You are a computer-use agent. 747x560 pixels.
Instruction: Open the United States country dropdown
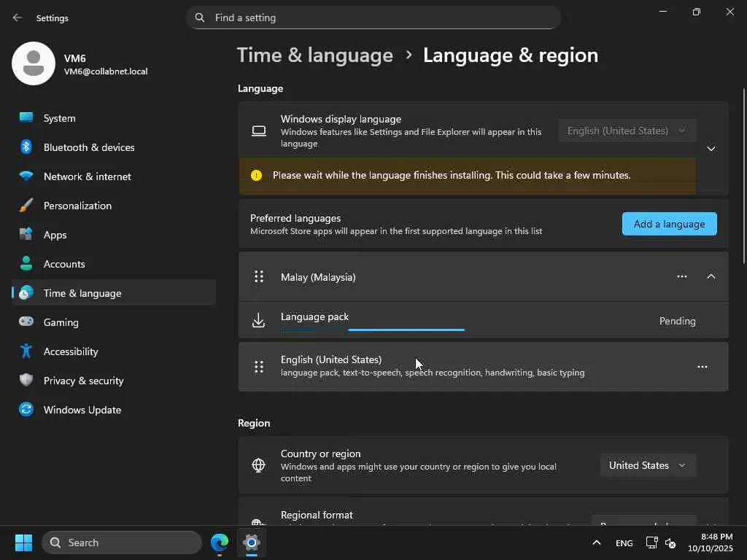tap(648, 465)
